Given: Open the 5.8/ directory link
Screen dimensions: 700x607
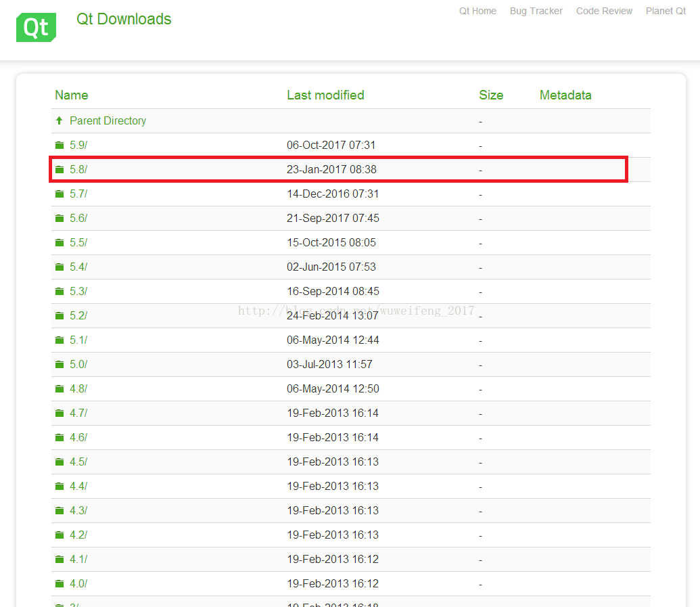Looking at the screenshot, I should tap(78, 169).
